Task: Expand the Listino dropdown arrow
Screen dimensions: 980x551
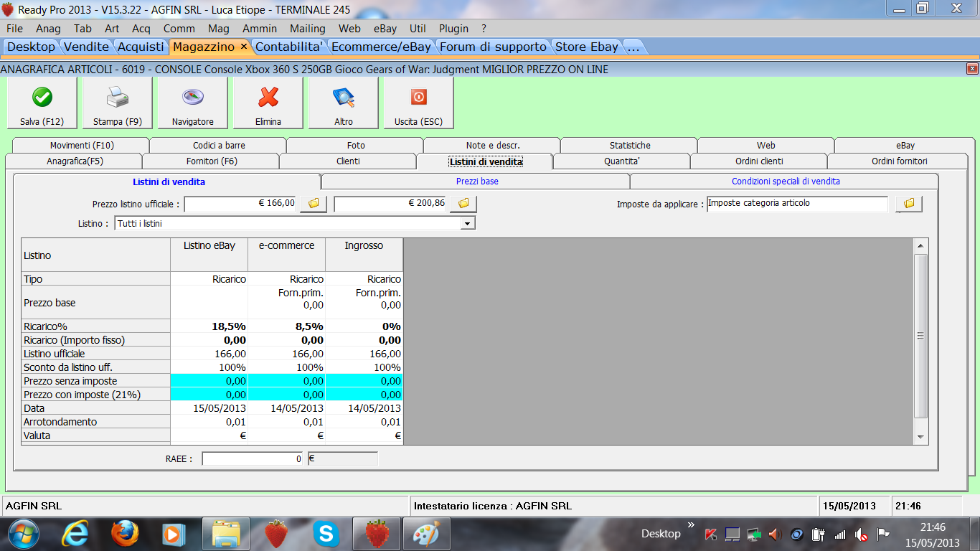Action: coord(468,224)
